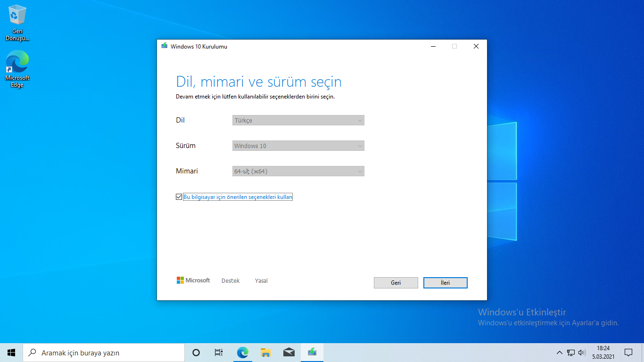Open the Yasal link
This screenshot has width=644, height=362.
pos(261,281)
